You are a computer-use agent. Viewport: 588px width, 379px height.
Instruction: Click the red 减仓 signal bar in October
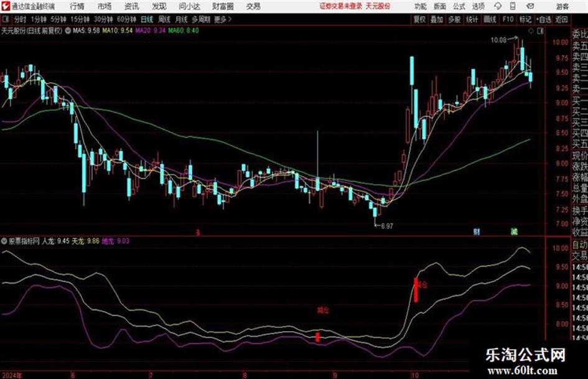[416, 289]
